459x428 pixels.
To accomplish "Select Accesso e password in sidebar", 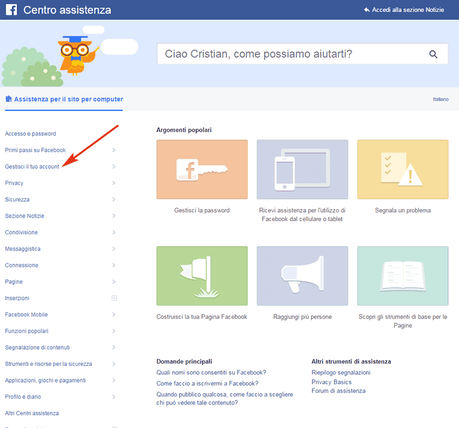I will pos(30,134).
